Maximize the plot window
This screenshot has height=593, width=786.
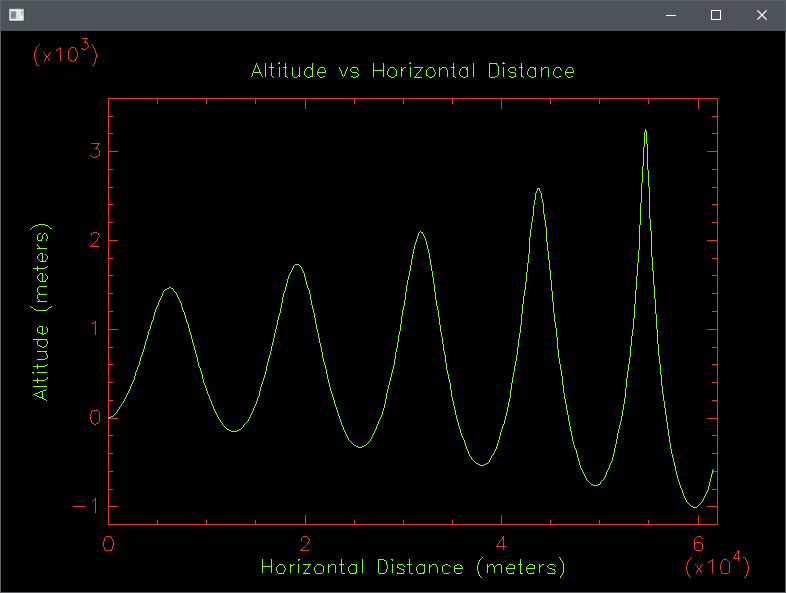(x=716, y=15)
